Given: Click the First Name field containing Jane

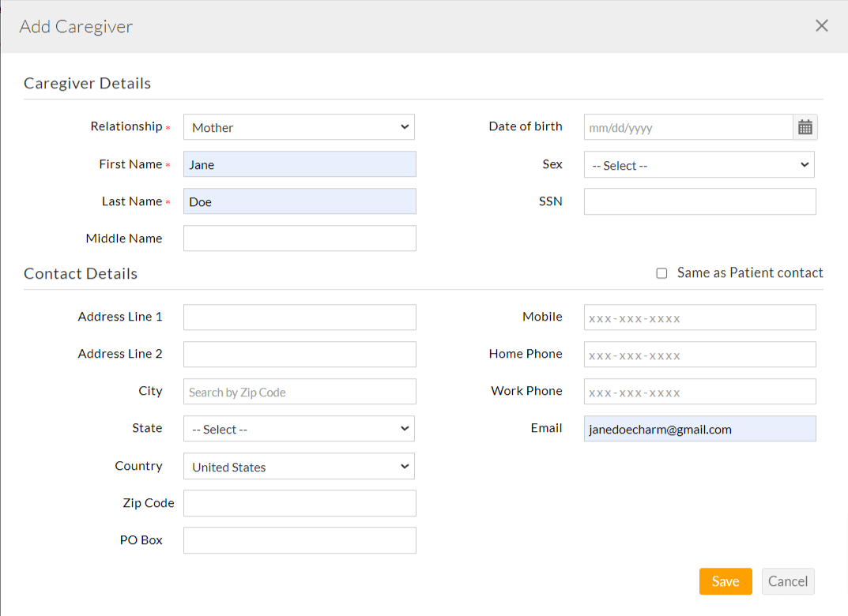Looking at the screenshot, I should tap(300, 164).
